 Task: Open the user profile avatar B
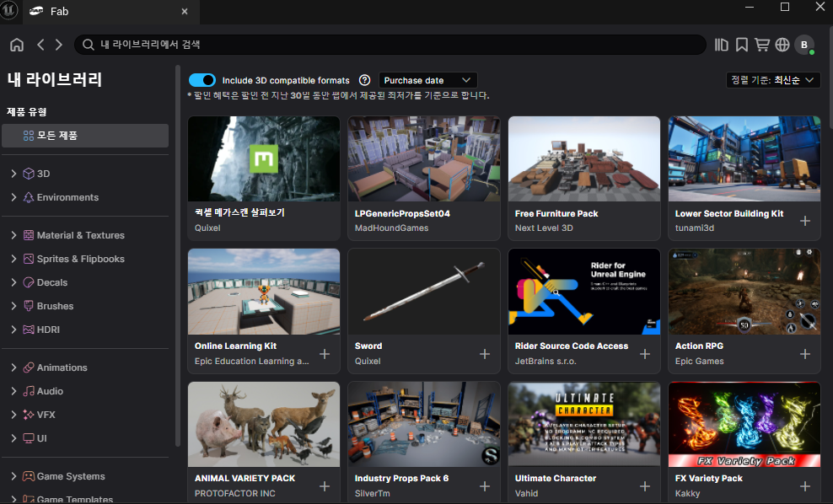804,46
